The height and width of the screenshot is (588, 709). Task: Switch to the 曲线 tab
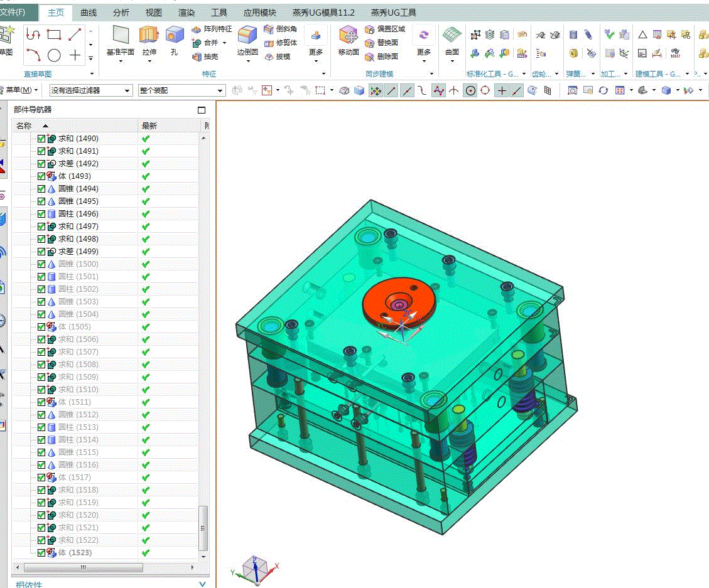89,13
